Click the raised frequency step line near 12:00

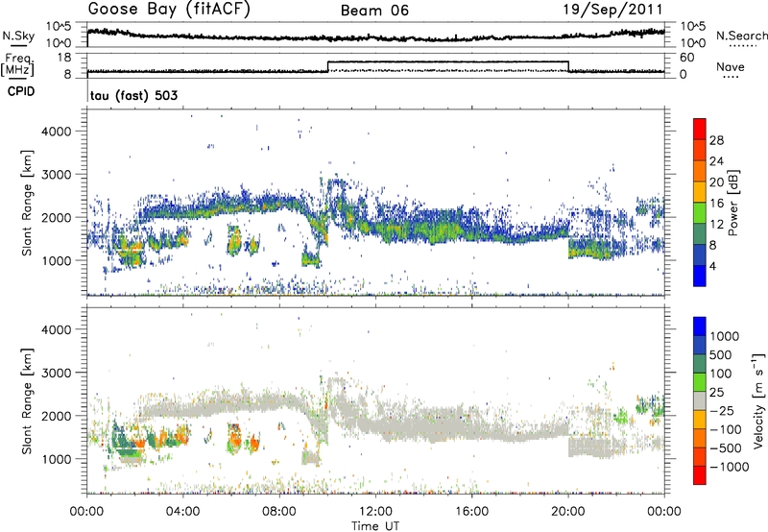tap(447, 61)
